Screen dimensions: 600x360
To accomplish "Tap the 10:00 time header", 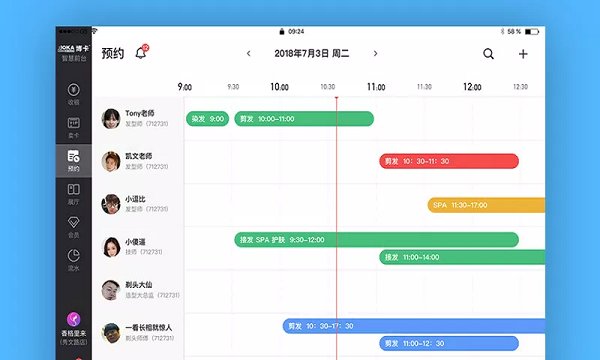I will coord(280,87).
